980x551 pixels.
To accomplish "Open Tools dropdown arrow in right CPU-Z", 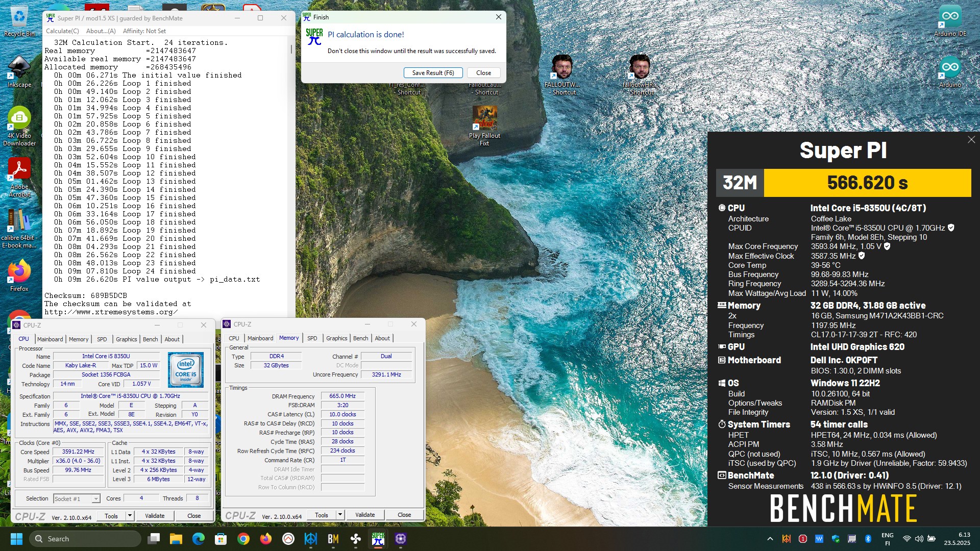I will click(340, 515).
